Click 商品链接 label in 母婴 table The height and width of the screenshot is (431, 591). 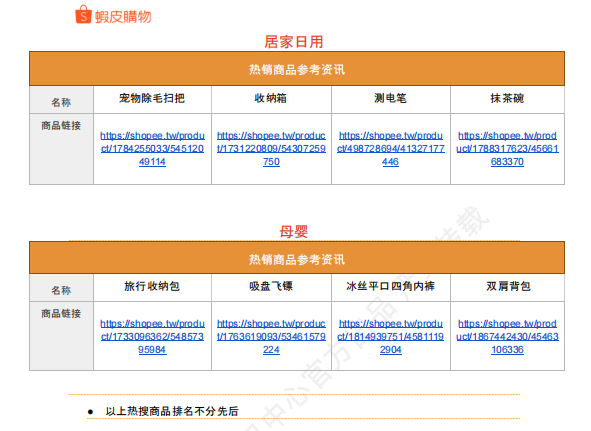61,313
